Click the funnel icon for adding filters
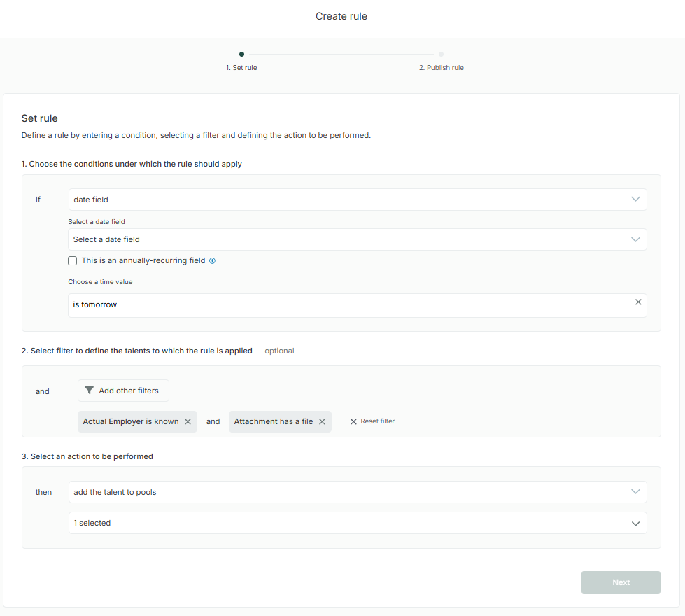The height and width of the screenshot is (616, 685). [x=89, y=391]
